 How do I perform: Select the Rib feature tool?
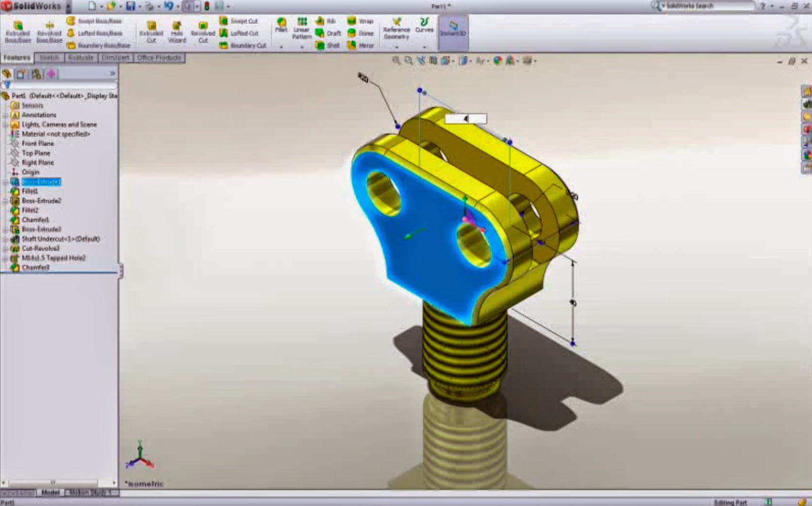[x=326, y=21]
